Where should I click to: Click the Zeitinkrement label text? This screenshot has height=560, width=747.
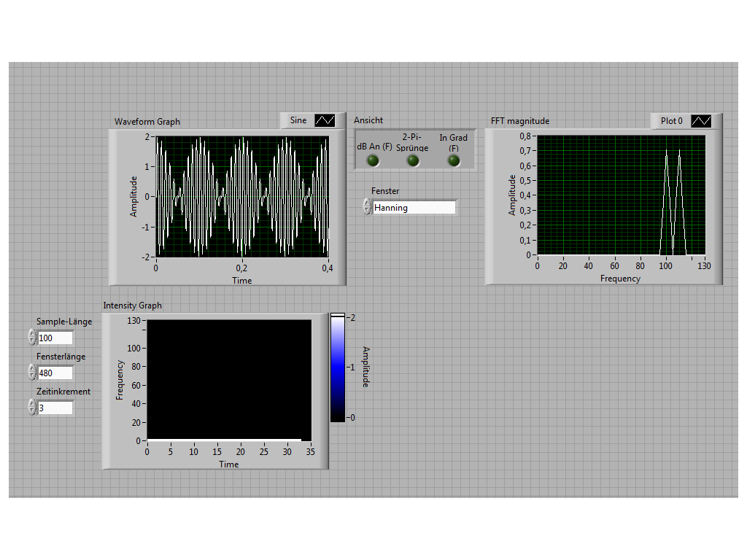click(63, 392)
